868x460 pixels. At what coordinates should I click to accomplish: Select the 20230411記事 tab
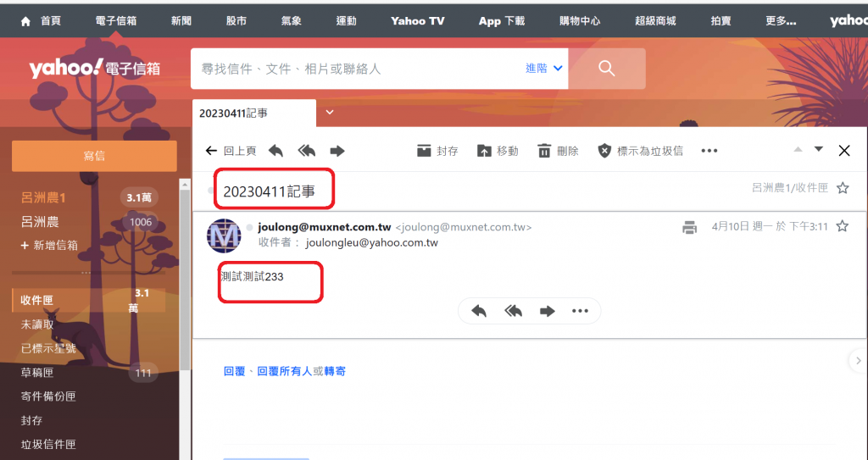tap(254, 113)
